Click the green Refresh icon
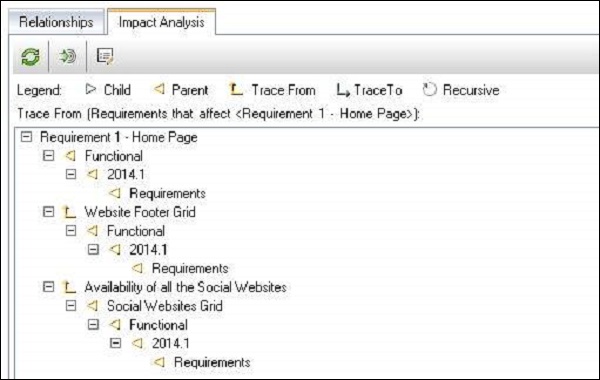 coord(30,57)
